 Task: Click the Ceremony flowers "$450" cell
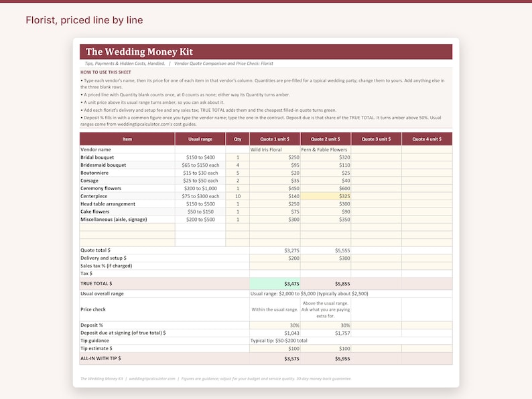(x=275, y=189)
